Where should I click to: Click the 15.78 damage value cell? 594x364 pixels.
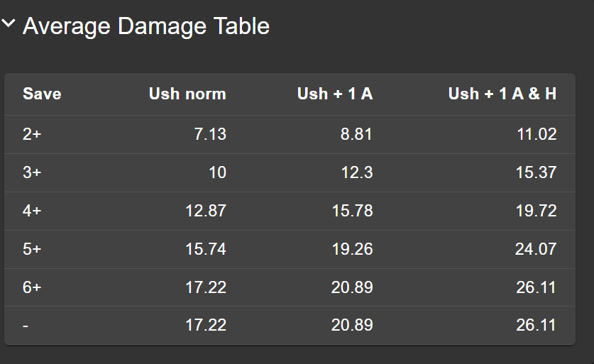[x=352, y=211]
